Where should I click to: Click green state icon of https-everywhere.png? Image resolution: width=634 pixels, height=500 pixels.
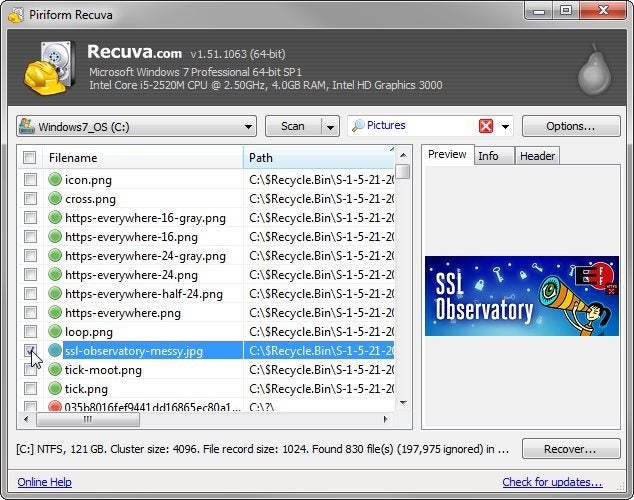(x=55, y=312)
